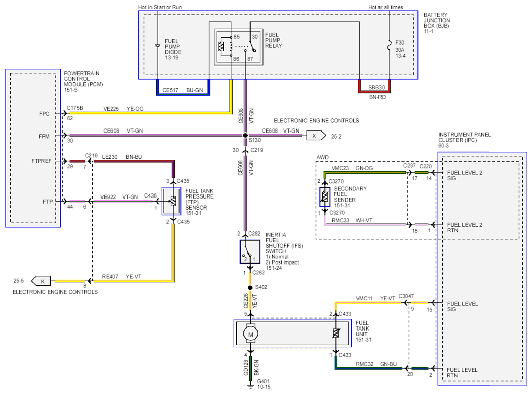Viewport: 532px width, 394px height.
Task: Click wire label VE225 YE-OG
Action: point(123,109)
